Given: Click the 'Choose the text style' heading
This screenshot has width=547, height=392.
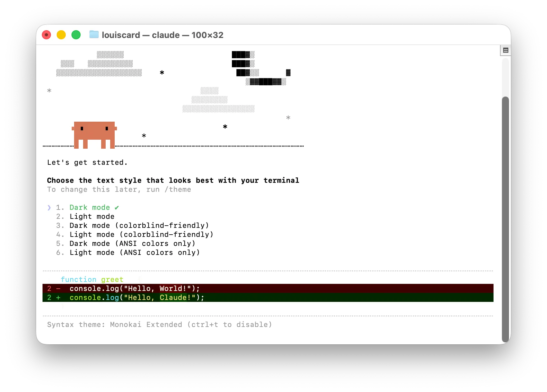Looking at the screenshot, I should coord(173,181).
